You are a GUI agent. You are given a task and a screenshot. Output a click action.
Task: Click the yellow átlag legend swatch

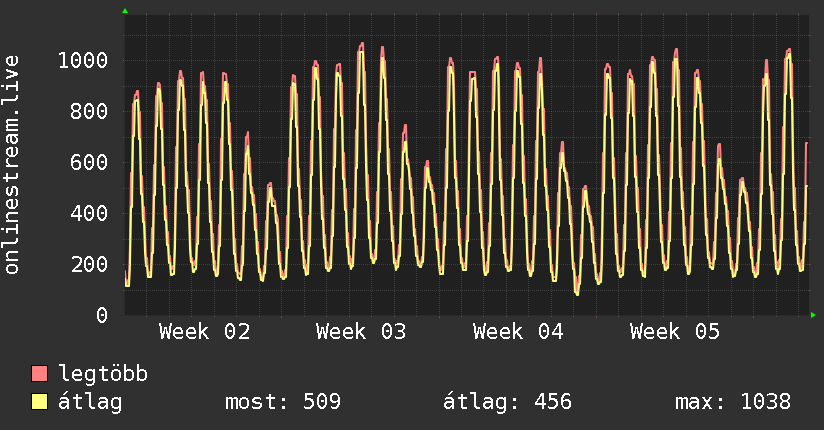click(x=40, y=402)
